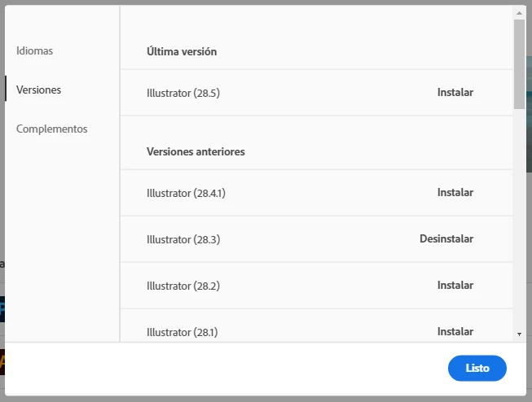Click the versions list scrollbar thumb
Screen dimensions: 532x402
tap(519, 64)
